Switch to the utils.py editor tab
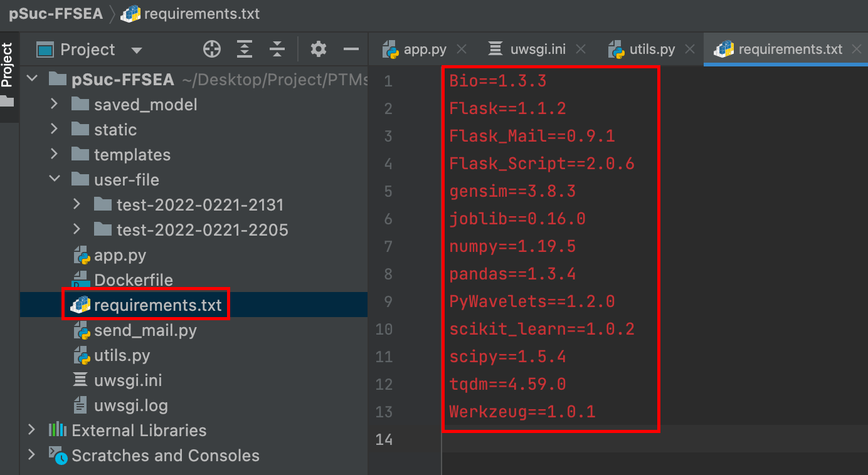This screenshot has height=475, width=868. click(x=652, y=50)
